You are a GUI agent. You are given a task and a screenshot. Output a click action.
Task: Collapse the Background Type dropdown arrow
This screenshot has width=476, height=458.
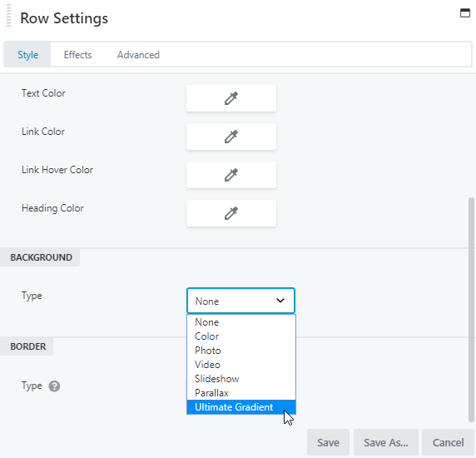pyautogui.click(x=280, y=301)
